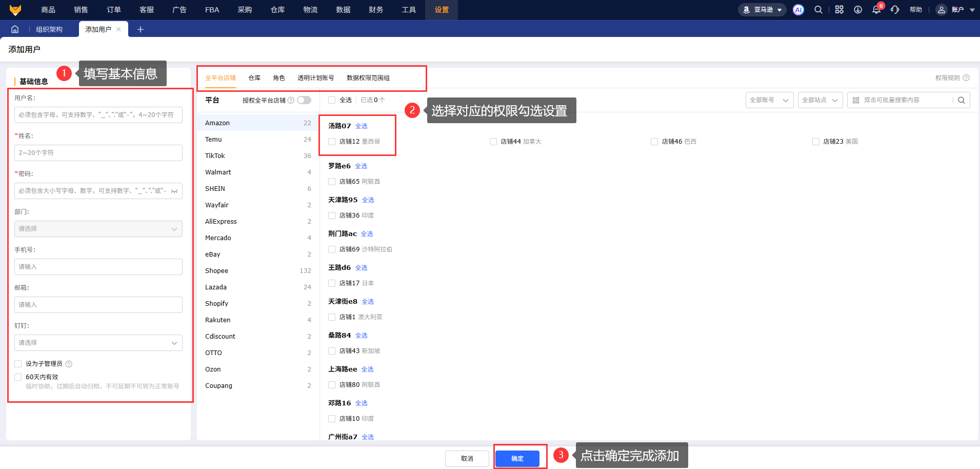Image resolution: width=980 pixels, height=469 pixels.
Task: Click 全选 link for 汤路07
Action: click(x=362, y=126)
